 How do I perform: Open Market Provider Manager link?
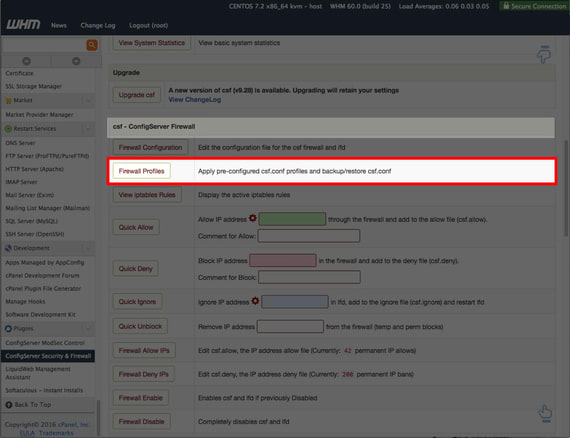click(39, 114)
